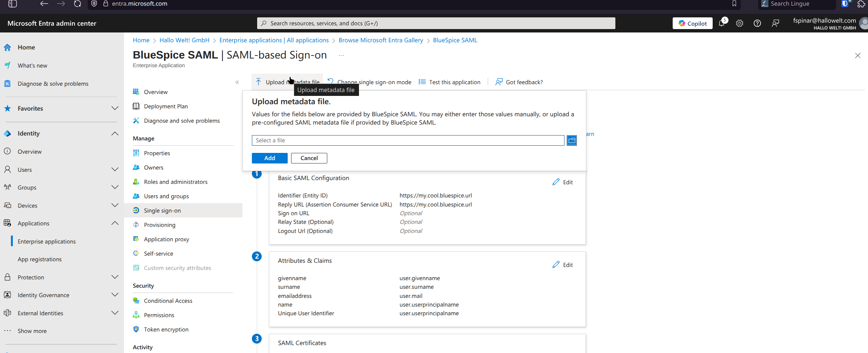Collapse the resource menu with double chevron
This screenshot has height=353, width=868.
(237, 82)
